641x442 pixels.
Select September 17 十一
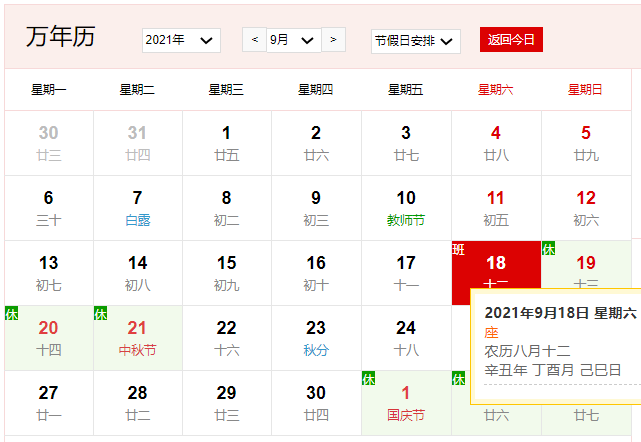[x=406, y=273]
